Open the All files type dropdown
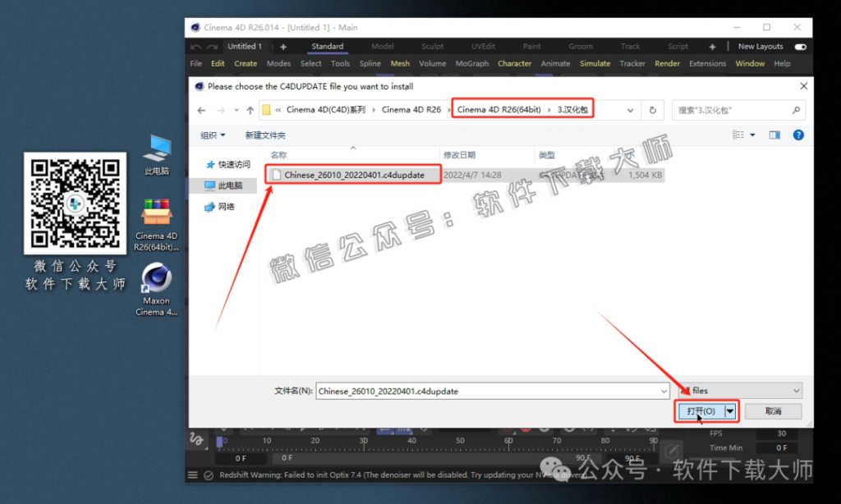 (x=739, y=392)
